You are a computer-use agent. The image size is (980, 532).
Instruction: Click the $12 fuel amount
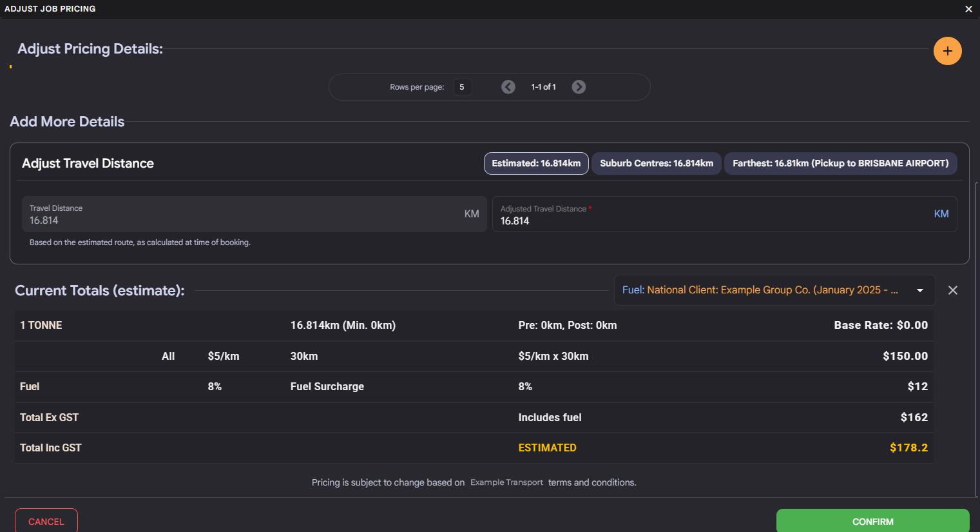pos(918,387)
